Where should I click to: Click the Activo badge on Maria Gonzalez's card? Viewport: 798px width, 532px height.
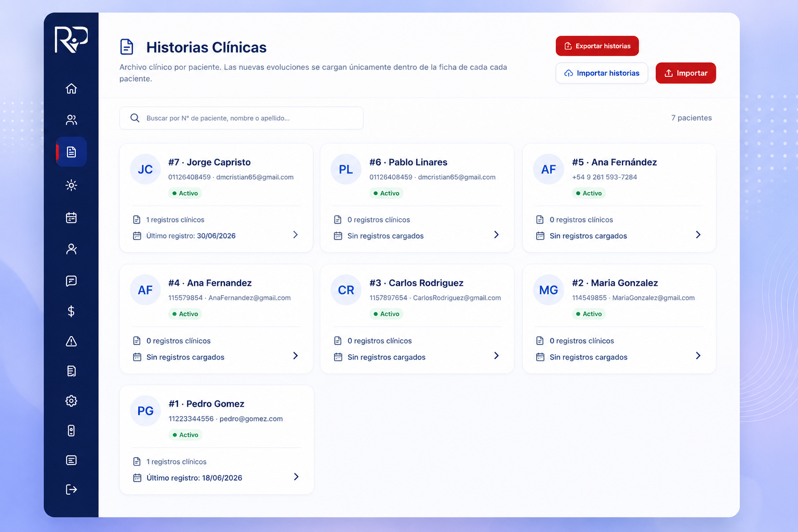tap(589, 314)
